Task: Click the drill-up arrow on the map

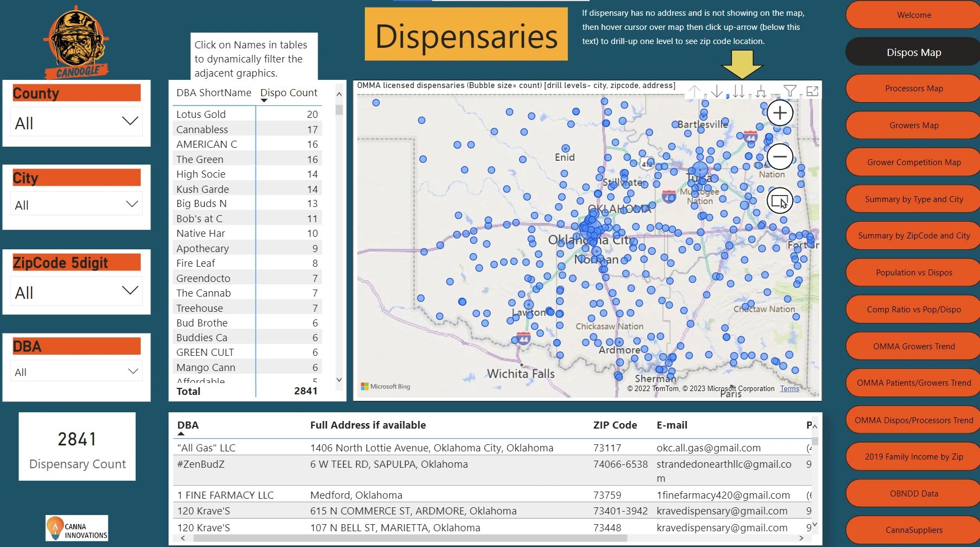Action: (x=695, y=91)
